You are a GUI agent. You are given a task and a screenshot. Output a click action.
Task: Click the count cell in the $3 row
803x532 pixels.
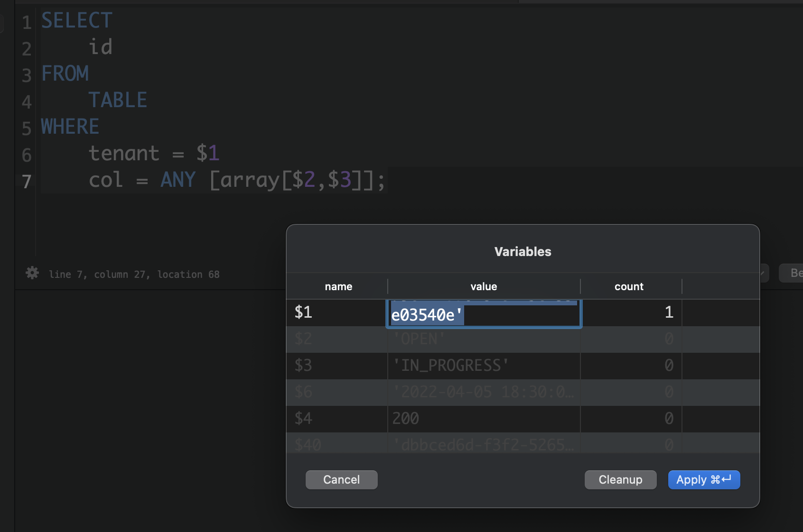pyautogui.click(x=631, y=366)
